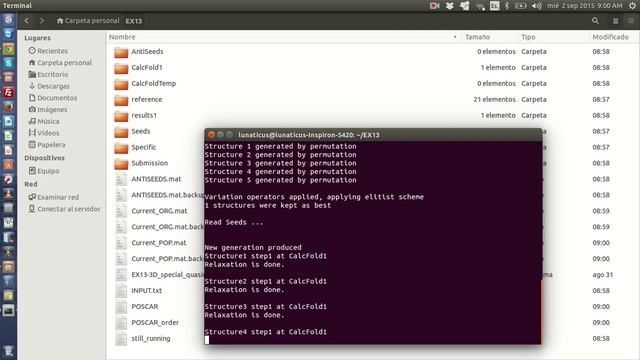Open LibreOffice Writer from the launcher

[8, 122]
